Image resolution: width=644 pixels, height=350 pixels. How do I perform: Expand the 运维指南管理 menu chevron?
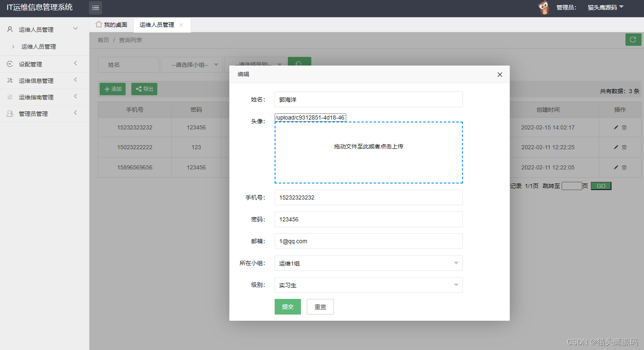click(75, 96)
